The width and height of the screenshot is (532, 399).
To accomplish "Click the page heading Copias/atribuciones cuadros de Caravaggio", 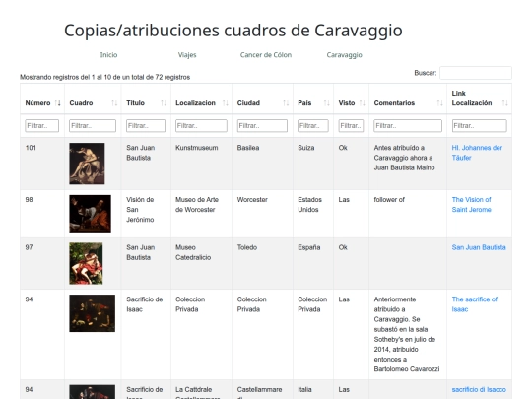I will point(233,31).
